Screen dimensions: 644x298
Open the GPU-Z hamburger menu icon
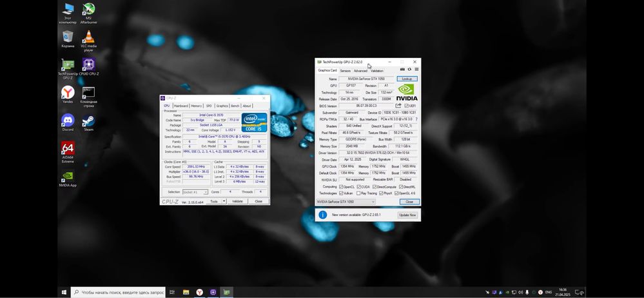[x=416, y=70]
